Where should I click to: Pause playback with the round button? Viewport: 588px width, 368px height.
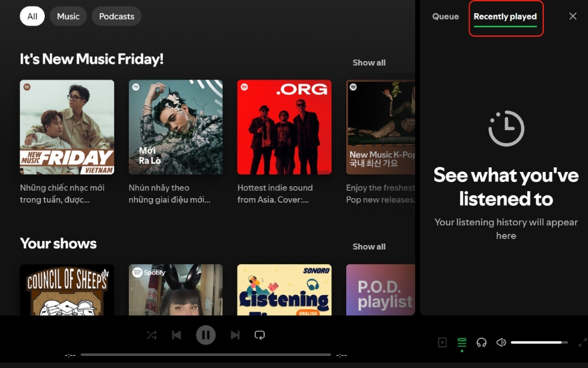(x=206, y=335)
